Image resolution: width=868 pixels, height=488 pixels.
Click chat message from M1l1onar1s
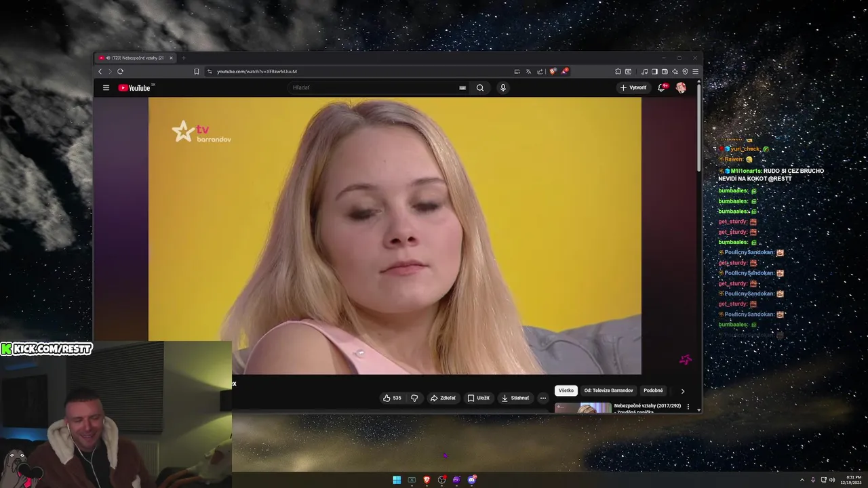click(x=771, y=175)
